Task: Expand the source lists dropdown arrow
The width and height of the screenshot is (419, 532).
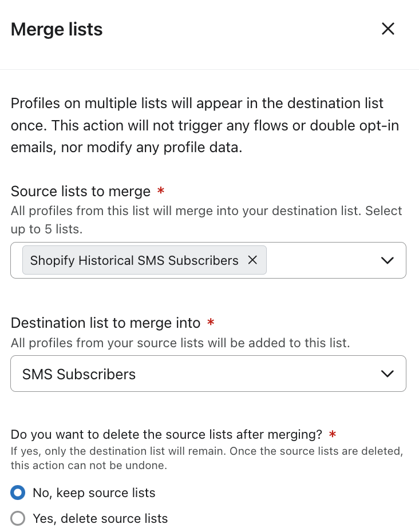Action: tap(388, 260)
